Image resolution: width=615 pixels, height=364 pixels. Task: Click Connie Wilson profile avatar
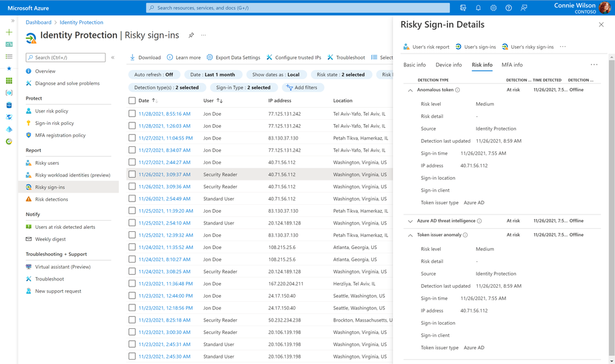[x=605, y=7]
